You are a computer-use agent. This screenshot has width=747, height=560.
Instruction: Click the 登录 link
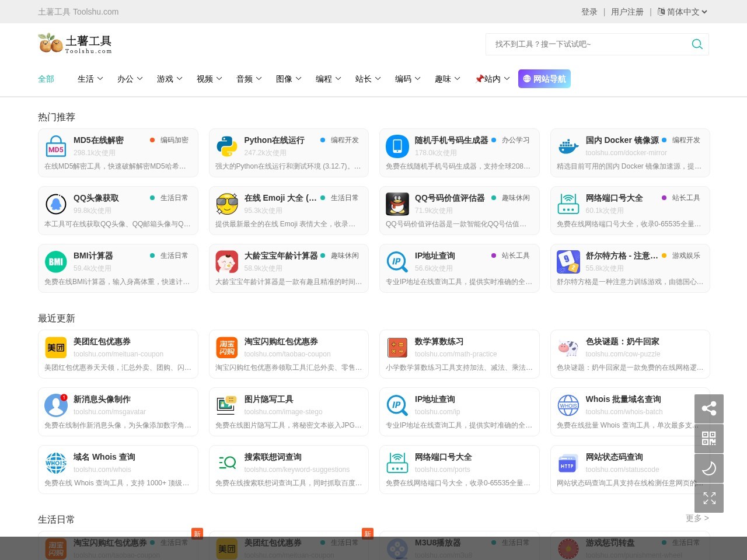coord(589,12)
